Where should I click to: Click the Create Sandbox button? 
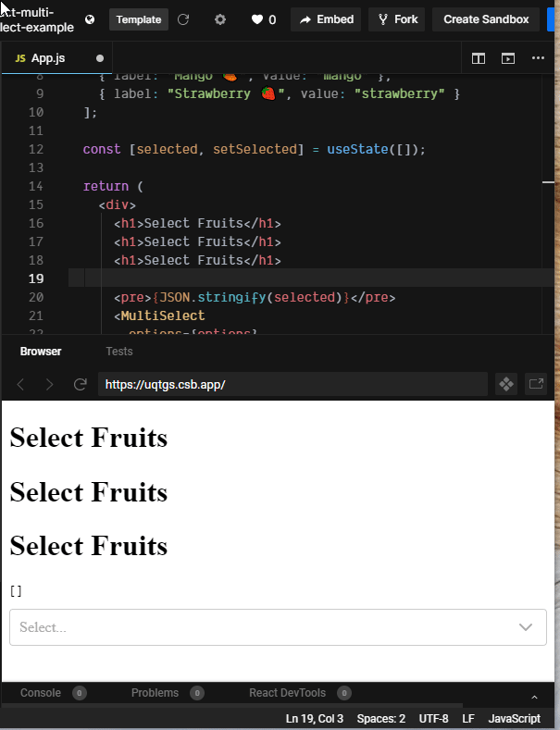(486, 19)
